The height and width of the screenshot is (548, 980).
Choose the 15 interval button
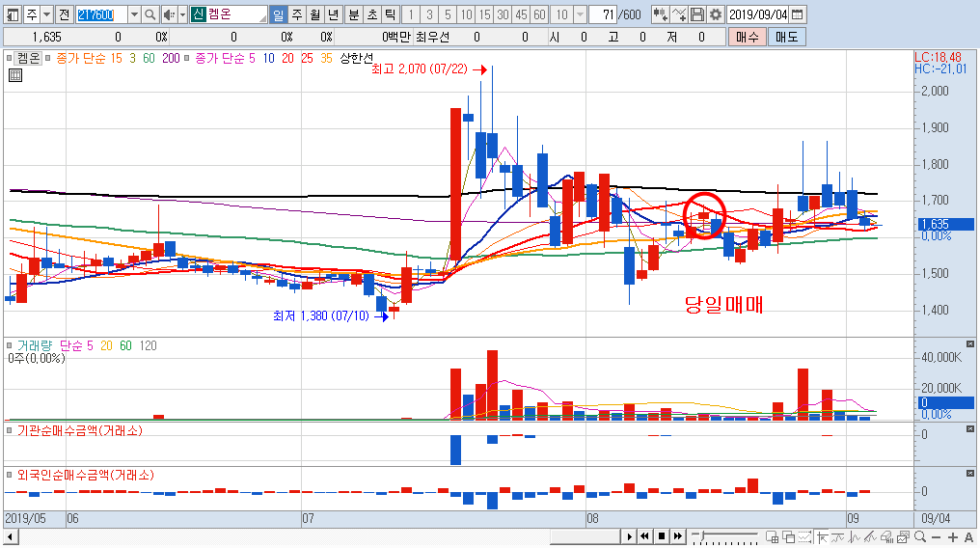coord(484,14)
